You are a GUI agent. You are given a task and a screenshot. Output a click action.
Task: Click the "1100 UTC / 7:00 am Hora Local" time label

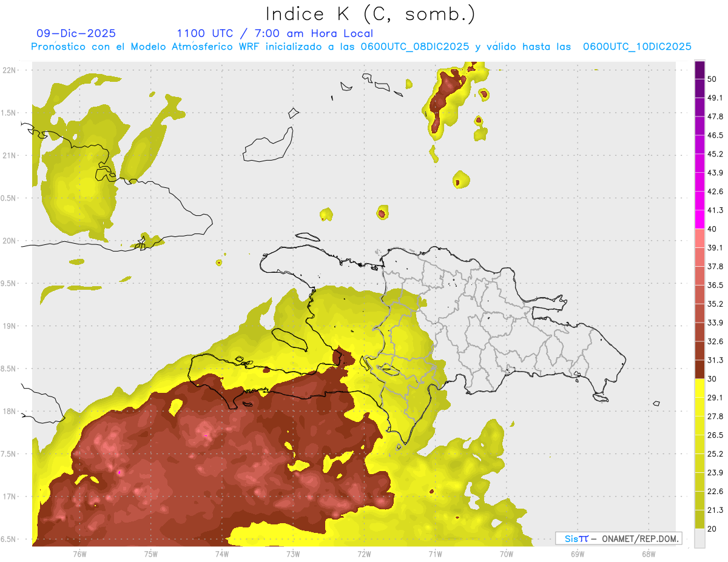(x=275, y=33)
